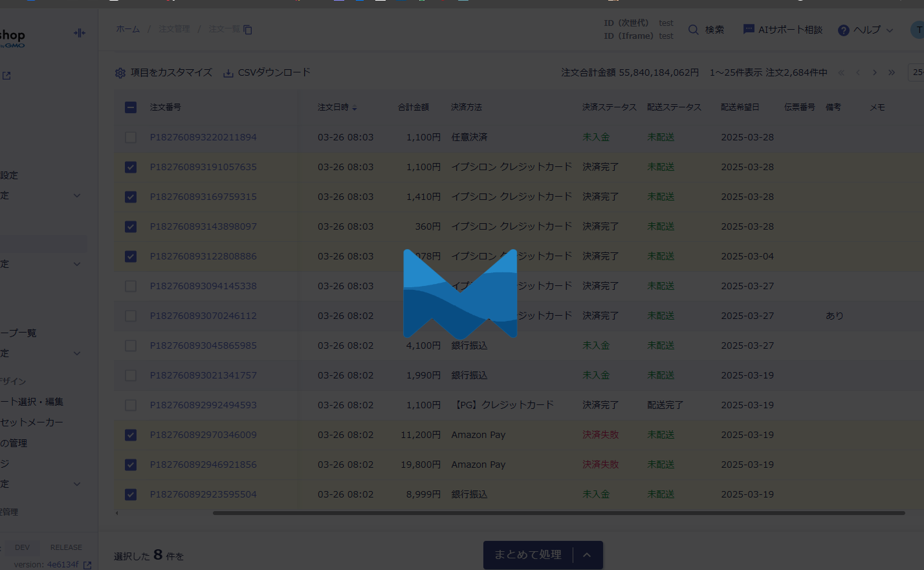This screenshot has height=570, width=924.
Task: Open order P182760893070246112
Action: pyautogui.click(x=203, y=316)
